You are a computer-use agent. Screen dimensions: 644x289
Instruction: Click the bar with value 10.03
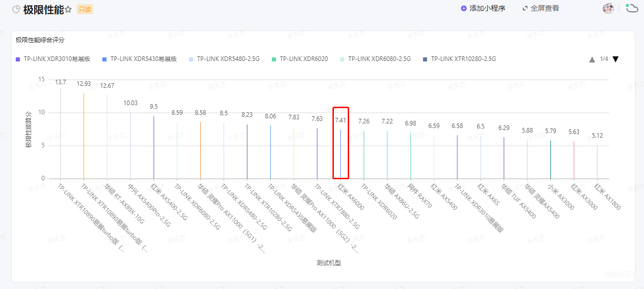coord(131,145)
